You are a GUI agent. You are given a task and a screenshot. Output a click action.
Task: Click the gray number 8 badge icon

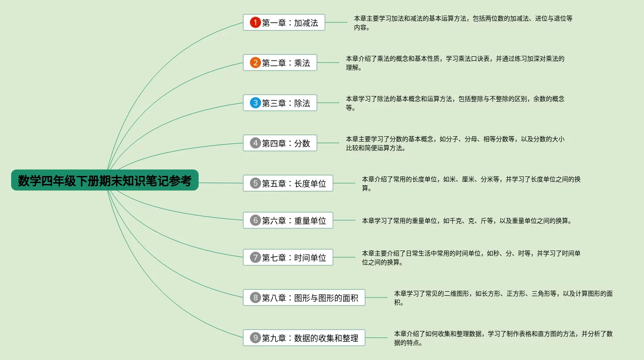[x=255, y=297]
